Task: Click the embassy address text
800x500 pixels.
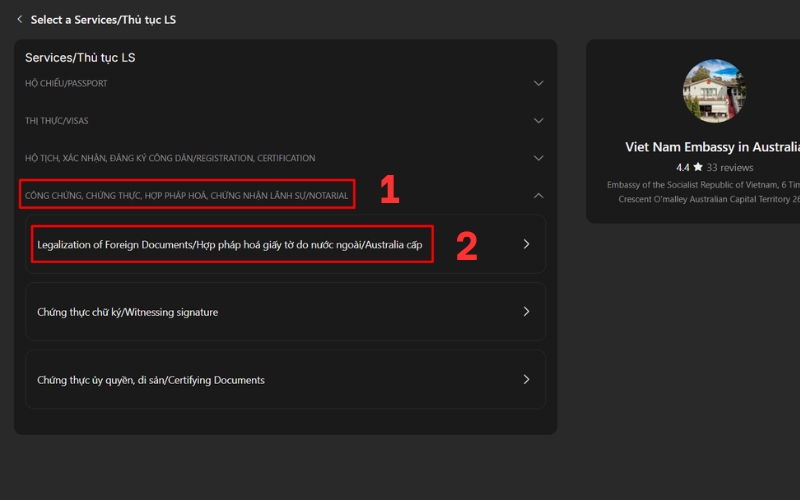Action: (703, 191)
